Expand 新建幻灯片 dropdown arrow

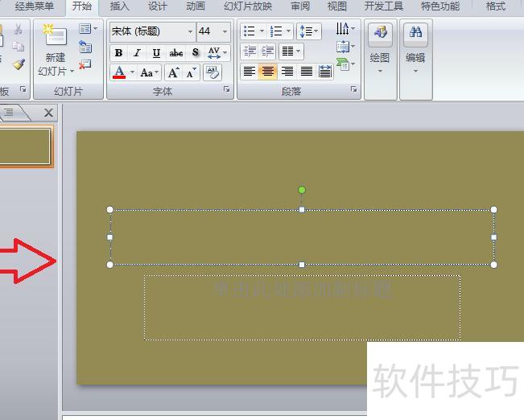coord(72,72)
